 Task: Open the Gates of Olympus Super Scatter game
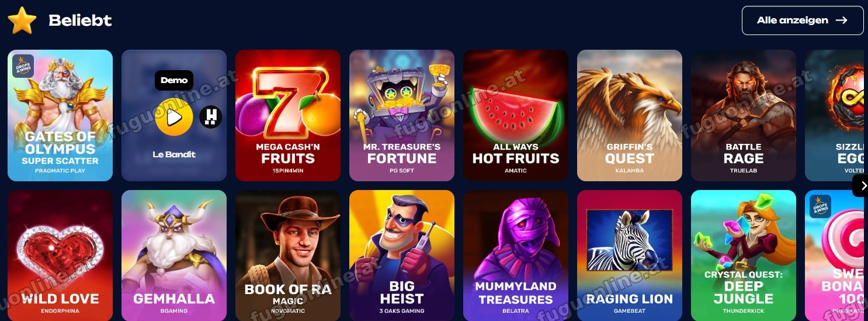tap(60, 115)
